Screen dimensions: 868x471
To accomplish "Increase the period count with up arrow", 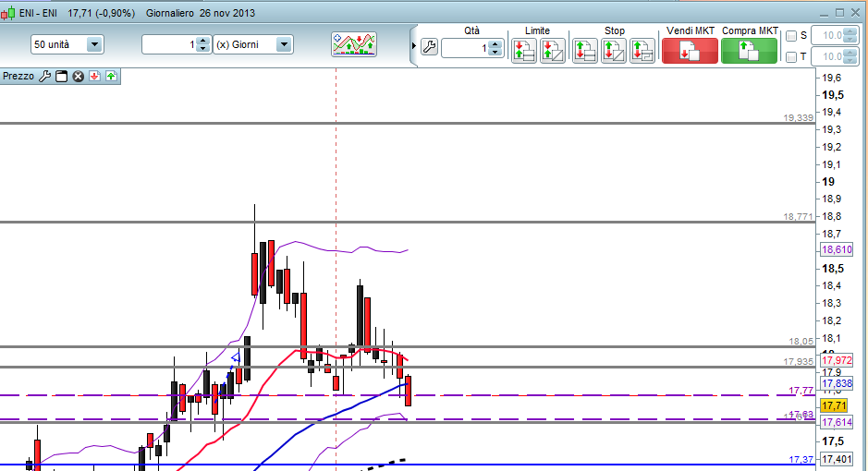I will (x=203, y=41).
